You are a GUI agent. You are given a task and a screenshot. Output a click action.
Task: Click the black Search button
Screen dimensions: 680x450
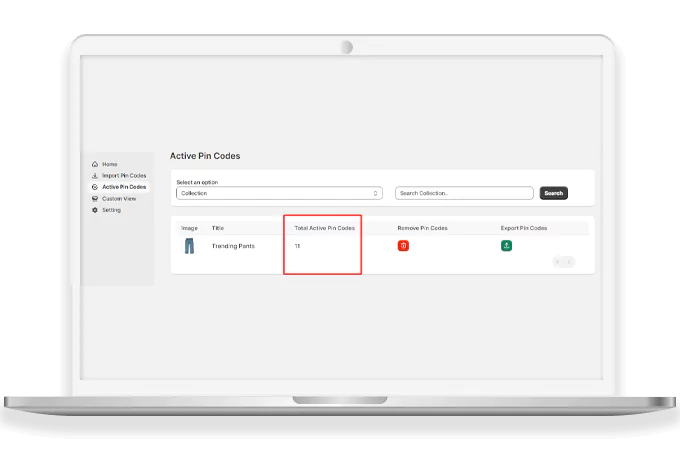[x=553, y=193]
